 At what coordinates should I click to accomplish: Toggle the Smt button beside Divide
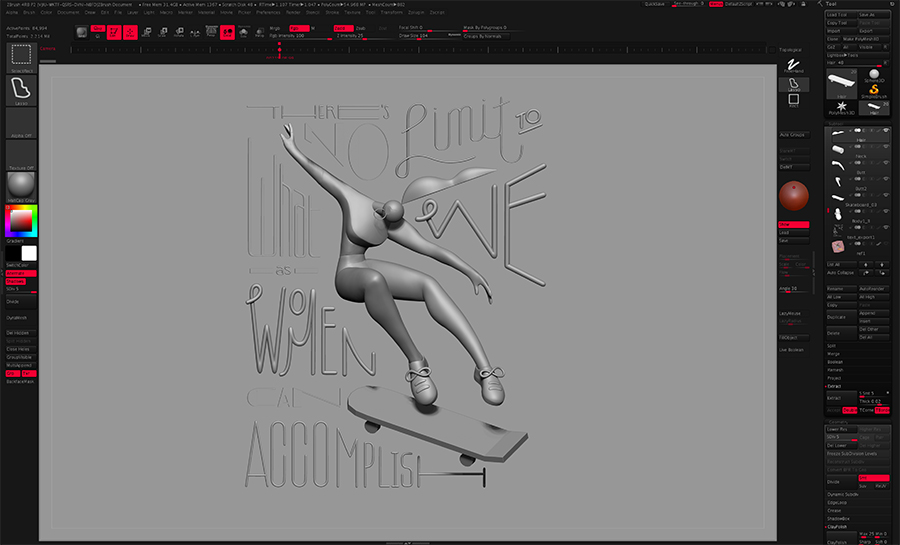[874, 478]
